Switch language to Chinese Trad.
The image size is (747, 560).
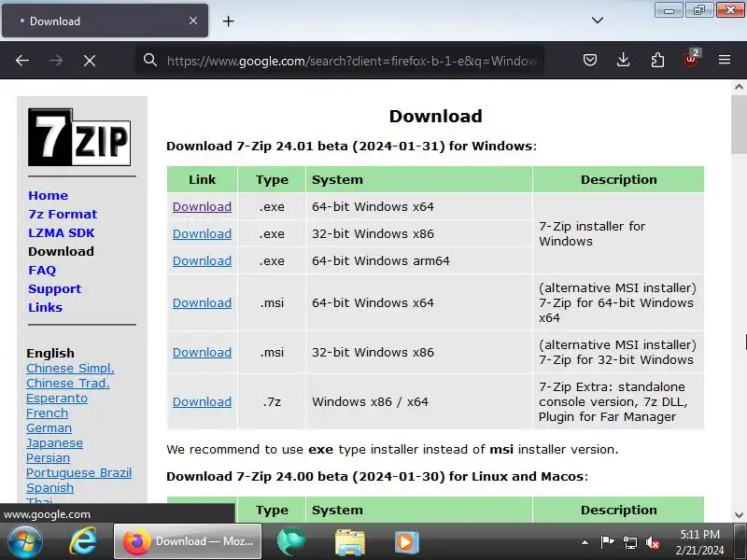(67, 383)
